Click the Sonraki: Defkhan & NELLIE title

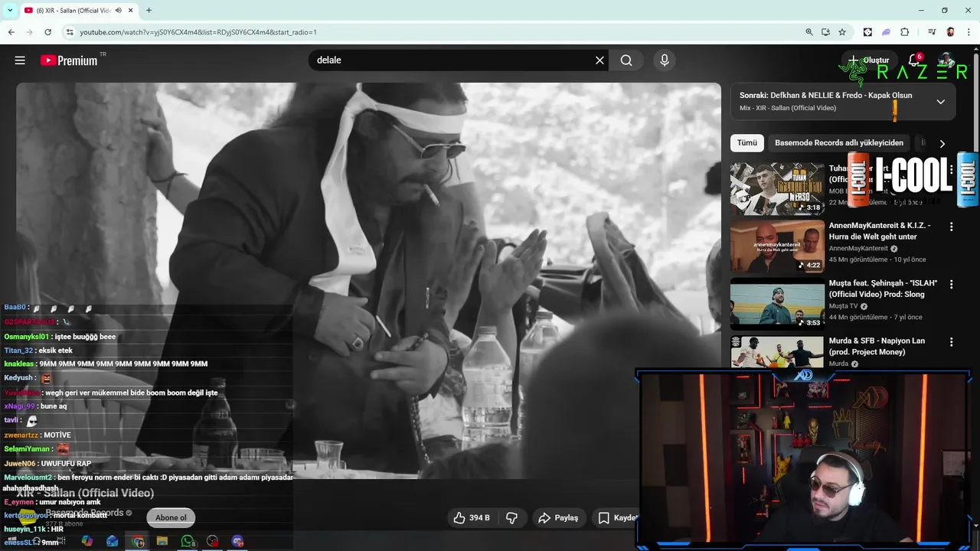(x=825, y=96)
